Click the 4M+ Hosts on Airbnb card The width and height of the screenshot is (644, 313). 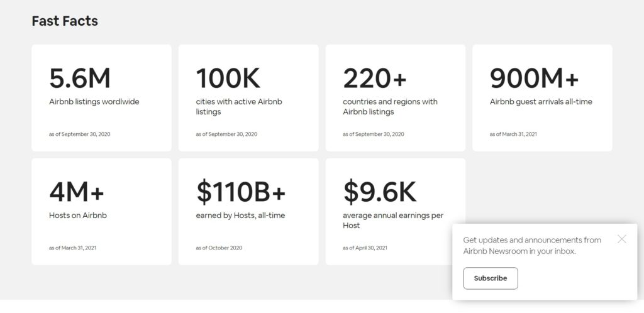101,212
